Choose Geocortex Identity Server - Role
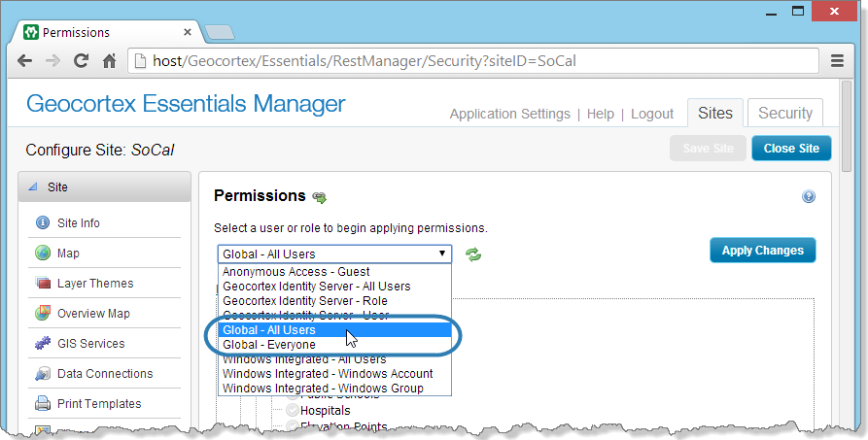The width and height of the screenshot is (868, 440). pos(334,301)
